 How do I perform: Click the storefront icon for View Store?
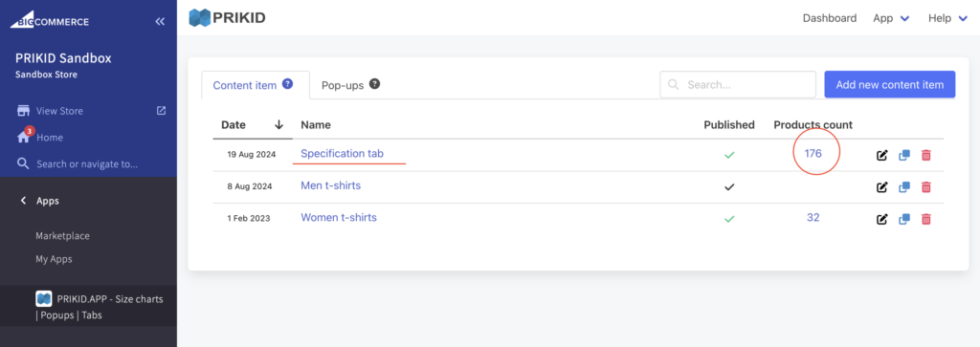[23, 111]
